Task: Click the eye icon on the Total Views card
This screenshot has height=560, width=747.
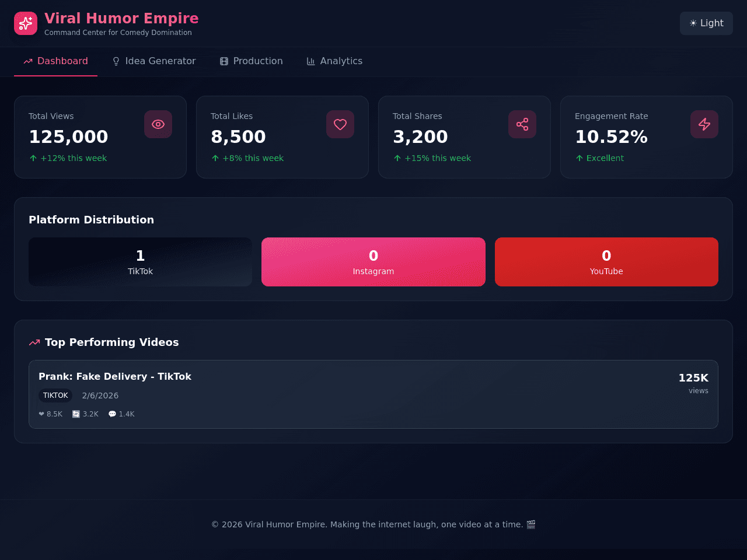Action: (158, 124)
